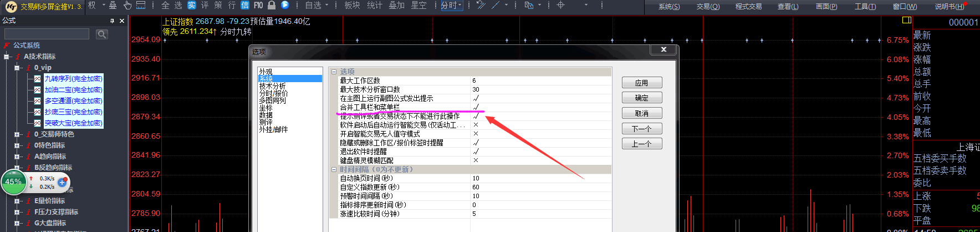
Task: Open the 分时 period dropdown in the toolbar
Action: pos(451,5)
